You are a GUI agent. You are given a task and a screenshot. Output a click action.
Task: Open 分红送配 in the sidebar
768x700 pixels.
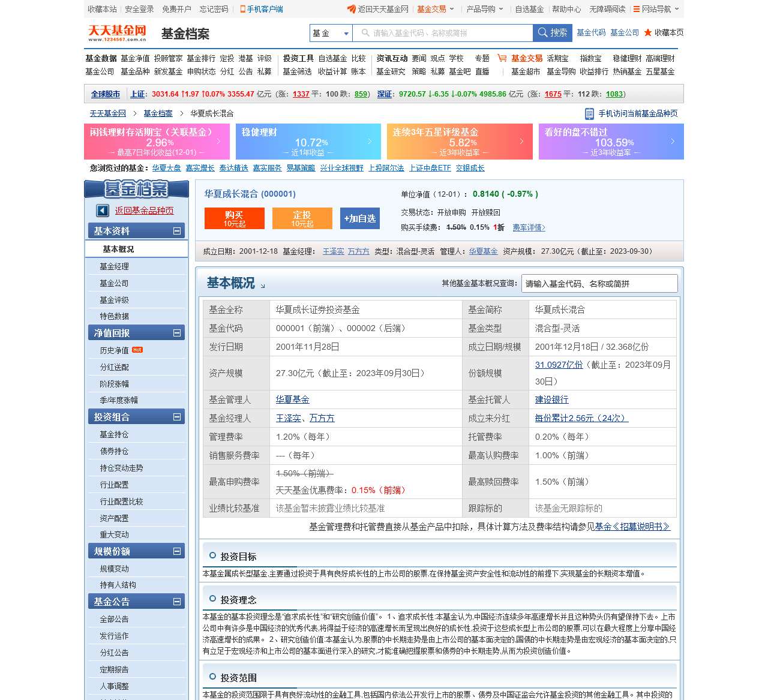pyautogui.click(x=114, y=367)
